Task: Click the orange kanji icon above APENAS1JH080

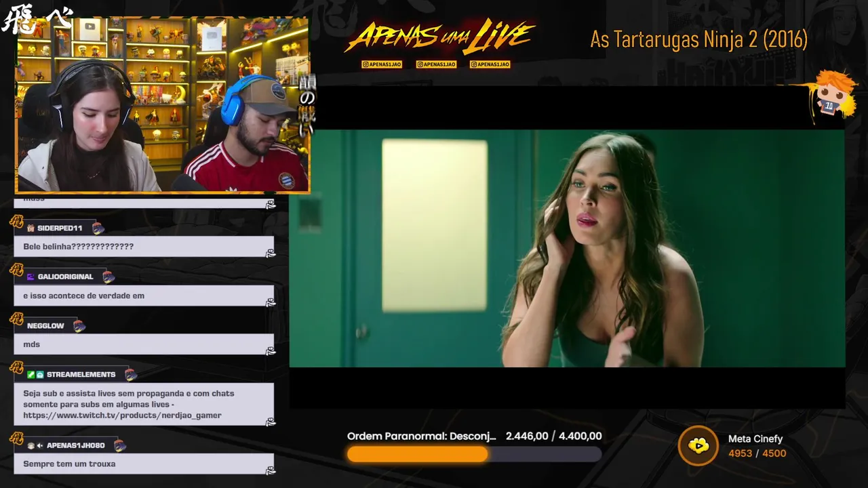Action: (17, 439)
